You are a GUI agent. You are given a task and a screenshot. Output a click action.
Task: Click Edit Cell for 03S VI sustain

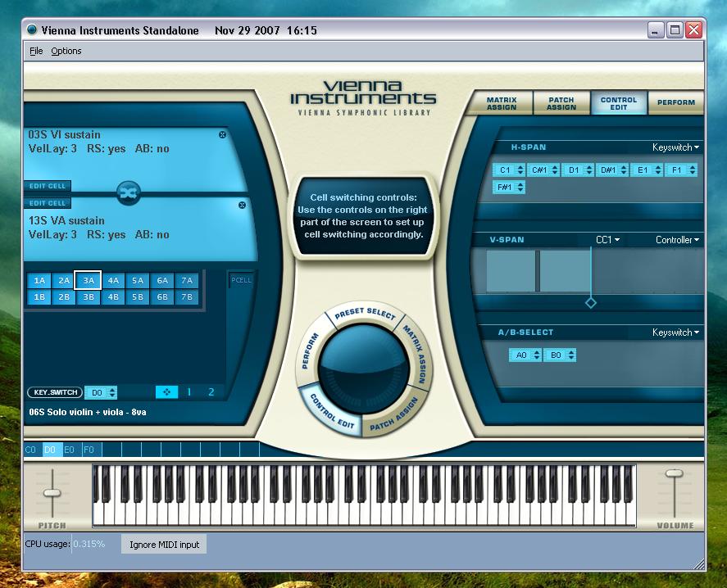pyautogui.click(x=48, y=186)
